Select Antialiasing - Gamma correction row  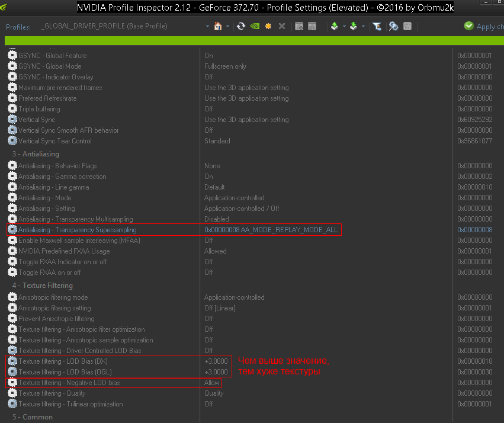(x=62, y=177)
